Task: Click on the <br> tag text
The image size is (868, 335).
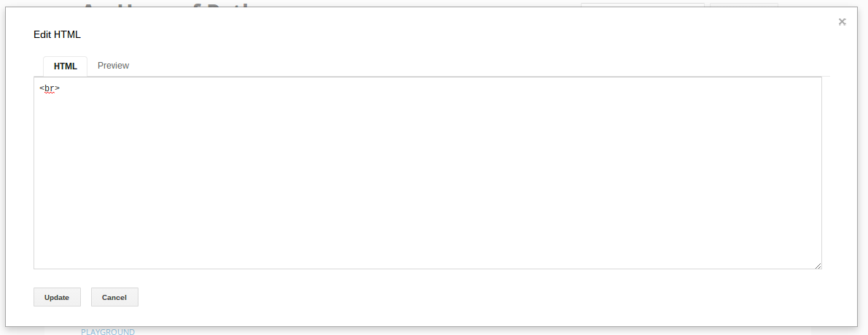Action: (50, 88)
